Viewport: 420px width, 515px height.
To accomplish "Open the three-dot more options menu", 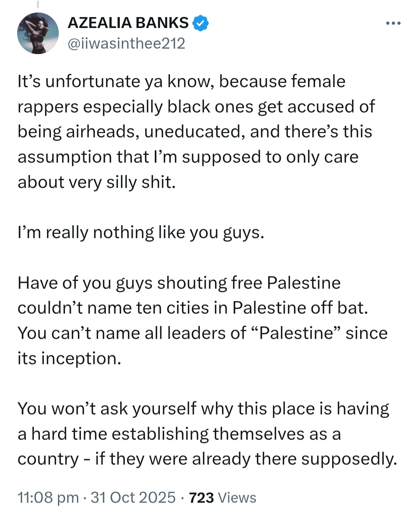I will 393,24.
